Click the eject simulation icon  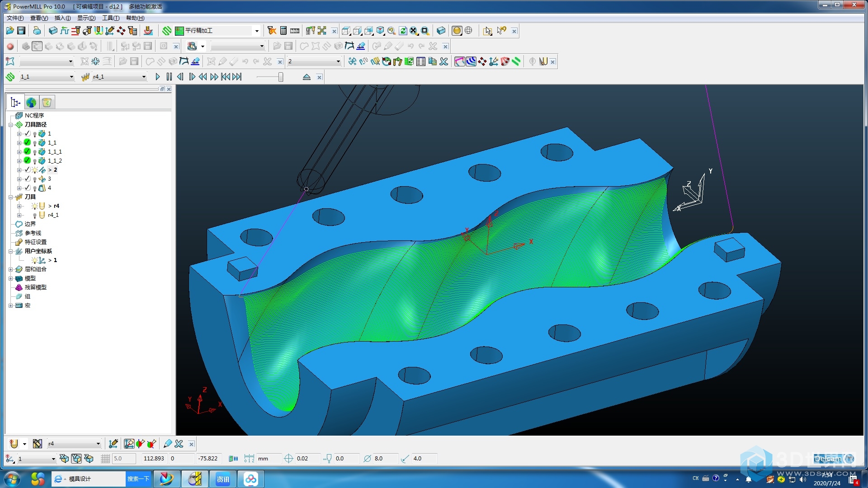click(x=307, y=77)
